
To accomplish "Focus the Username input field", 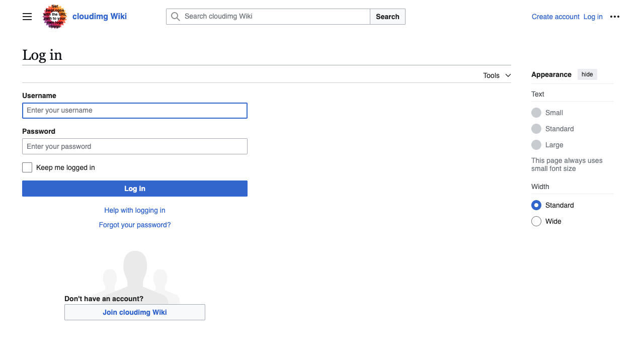I will point(135,111).
